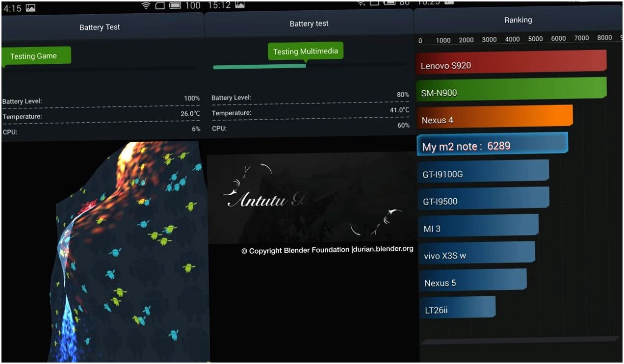
Task: Select the MI 3 ranking bar
Action: [478, 227]
